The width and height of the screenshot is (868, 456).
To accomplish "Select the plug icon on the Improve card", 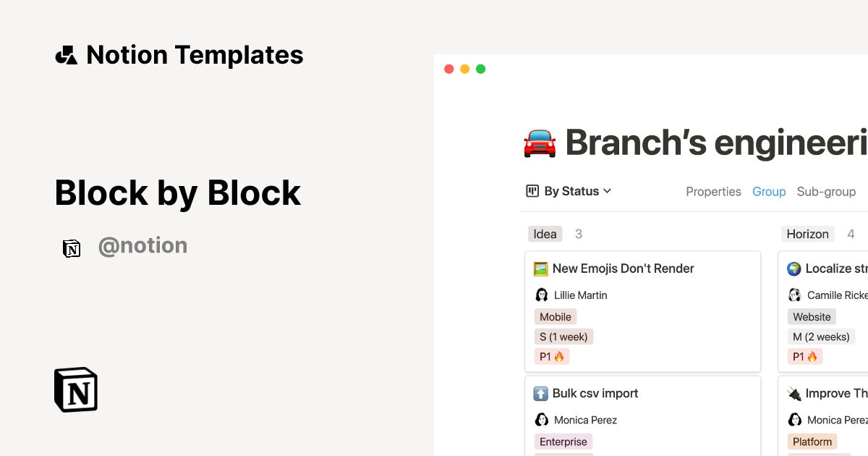I will point(794,393).
